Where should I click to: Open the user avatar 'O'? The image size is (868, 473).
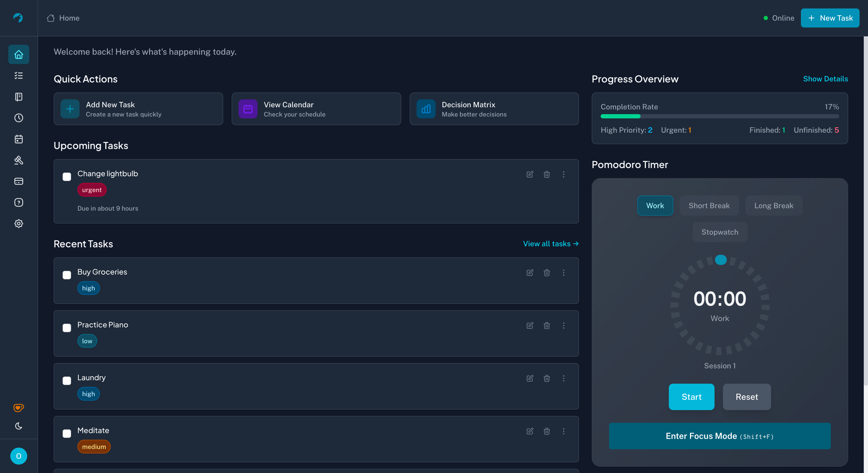tap(18, 456)
